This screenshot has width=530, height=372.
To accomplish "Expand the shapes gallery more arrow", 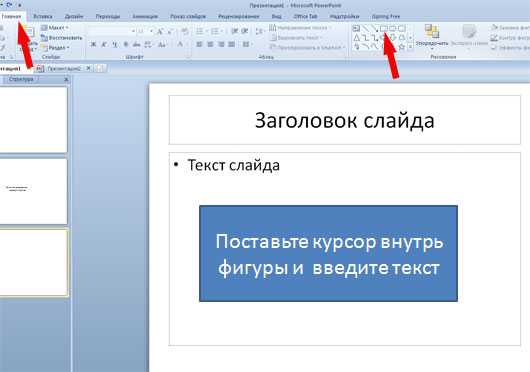I will point(410,47).
